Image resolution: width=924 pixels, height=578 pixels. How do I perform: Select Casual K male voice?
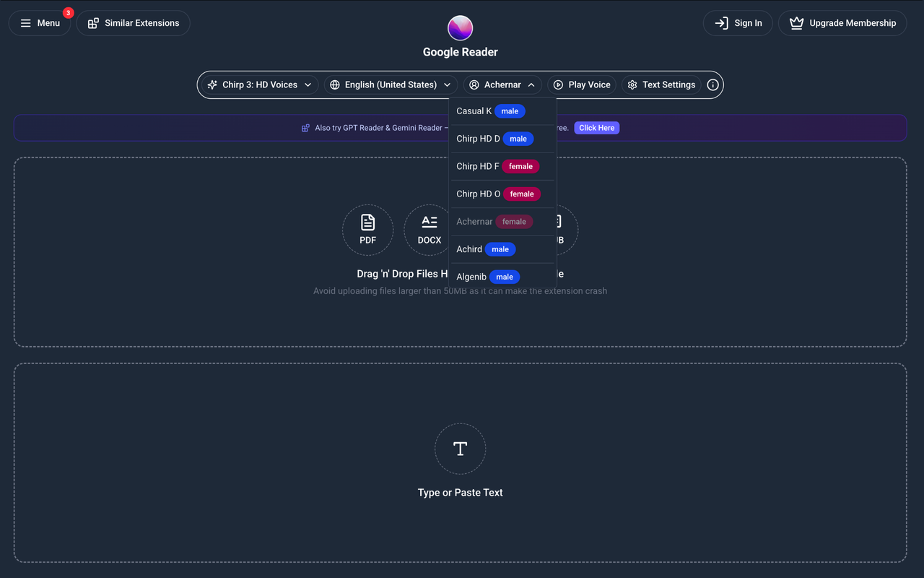point(502,111)
